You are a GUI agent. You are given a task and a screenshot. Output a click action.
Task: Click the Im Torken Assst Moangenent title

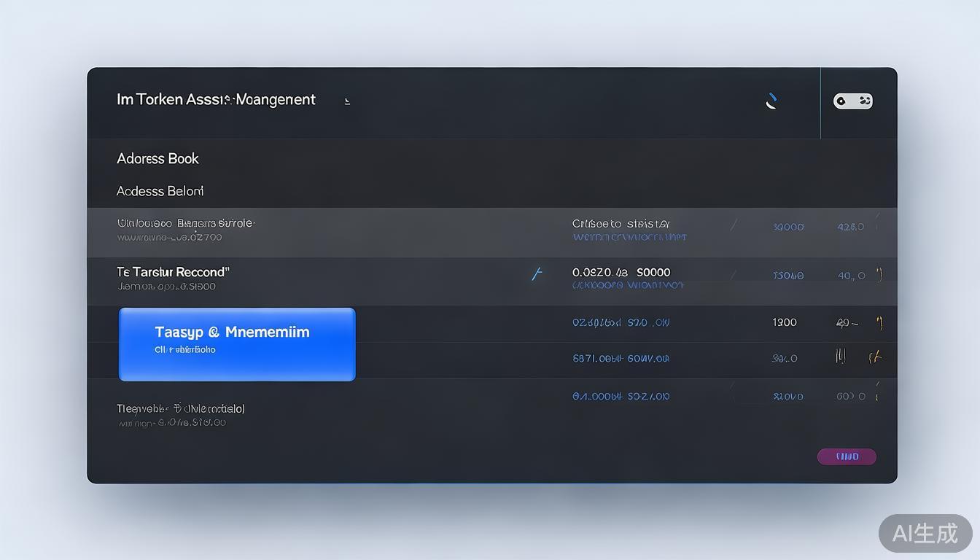tap(216, 99)
